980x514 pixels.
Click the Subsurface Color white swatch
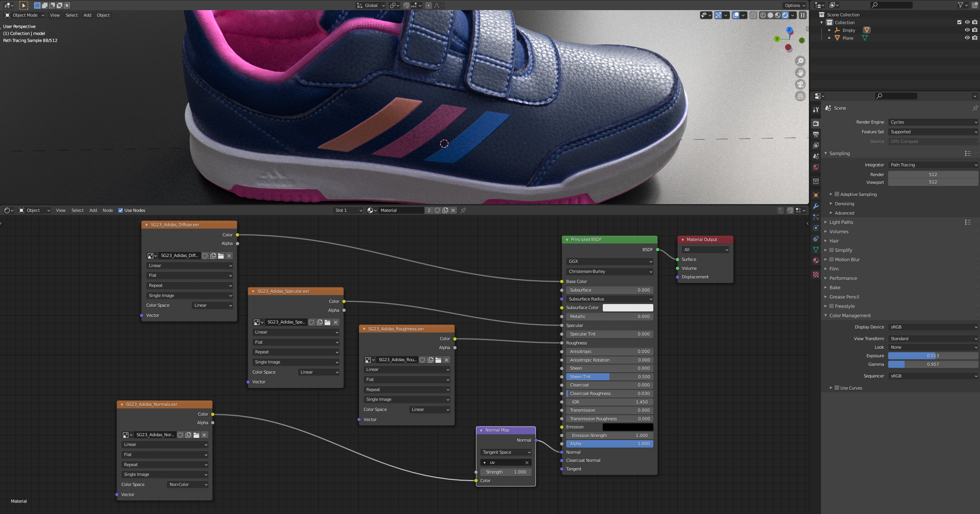(627, 308)
